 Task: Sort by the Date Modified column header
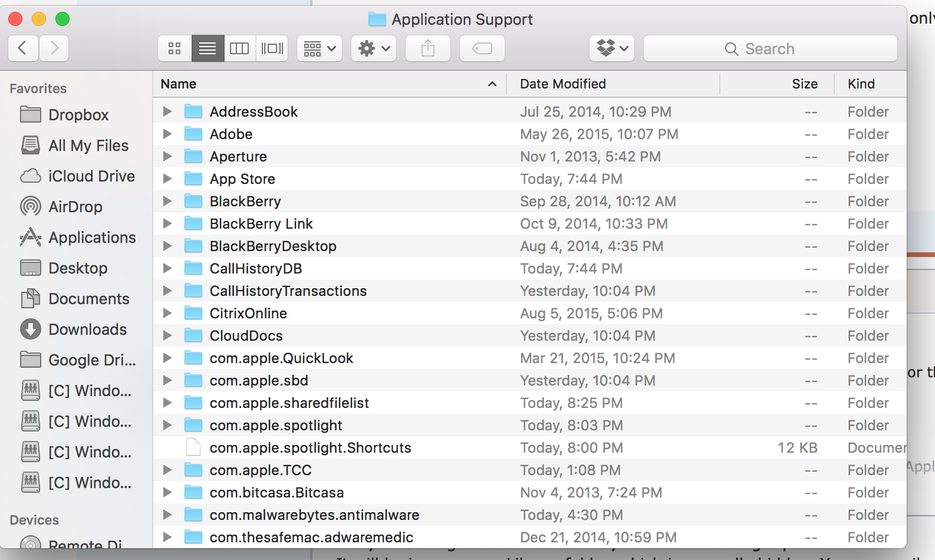tap(613, 84)
